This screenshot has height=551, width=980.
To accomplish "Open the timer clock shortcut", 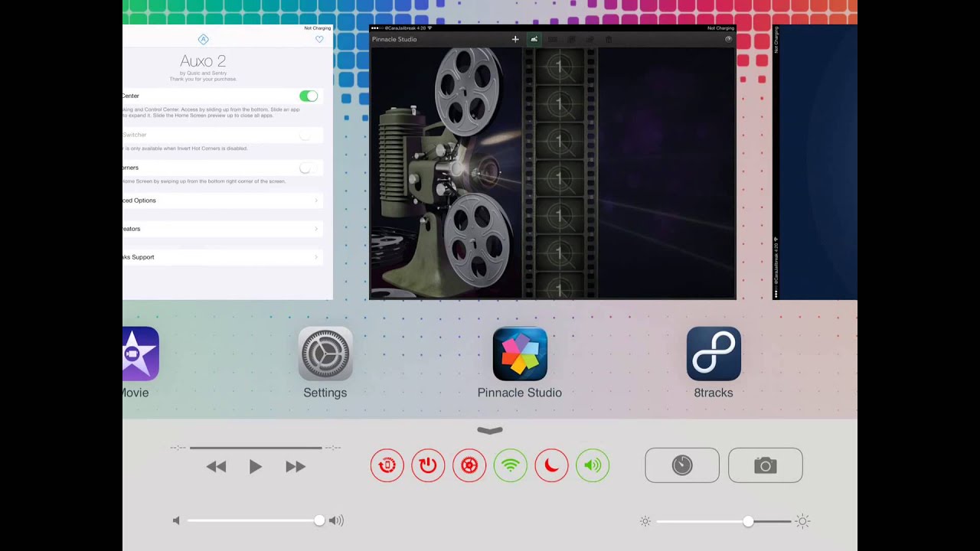I will coord(682,465).
